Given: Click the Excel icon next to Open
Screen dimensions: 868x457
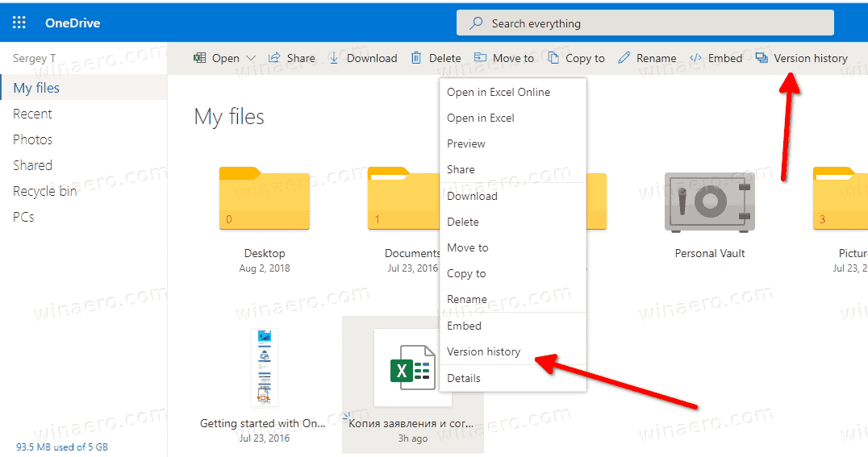Looking at the screenshot, I should [x=199, y=57].
